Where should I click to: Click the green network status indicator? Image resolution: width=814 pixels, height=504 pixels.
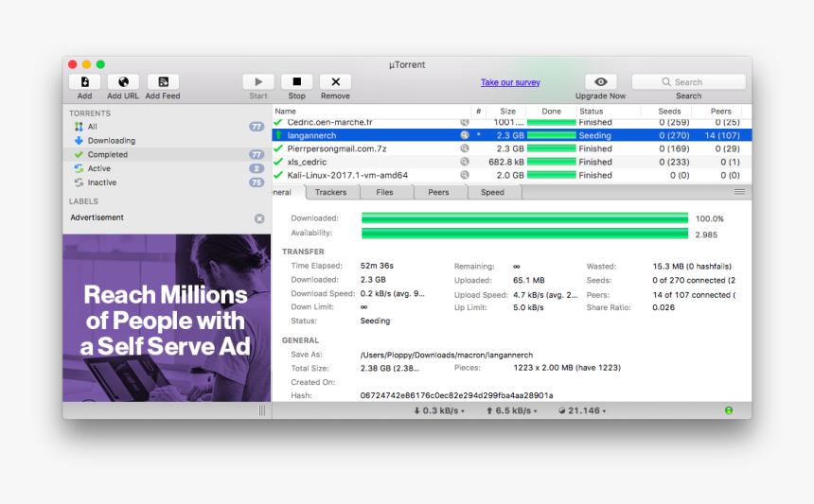(x=729, y=410)
